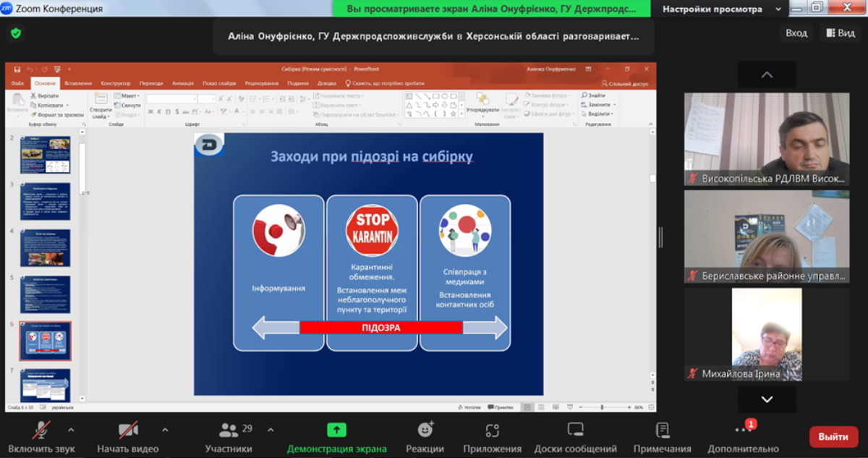Select the Михайлова Ірина video tile
This screenshot has width=868, height=458.
point(767,333)
